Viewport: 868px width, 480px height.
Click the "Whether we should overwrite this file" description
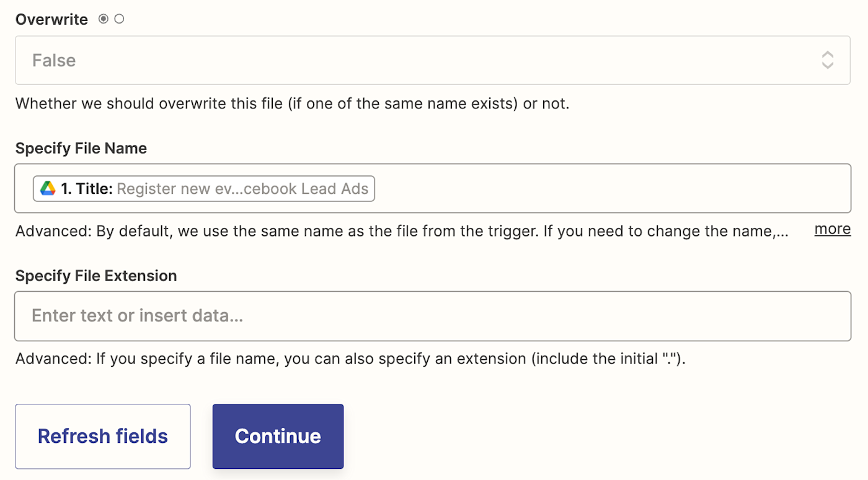point(292,103)
